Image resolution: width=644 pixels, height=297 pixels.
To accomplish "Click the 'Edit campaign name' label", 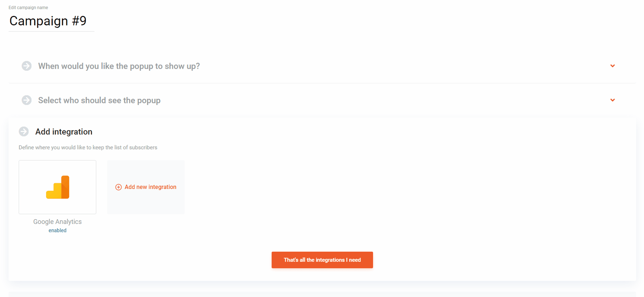I will [28, 8].
